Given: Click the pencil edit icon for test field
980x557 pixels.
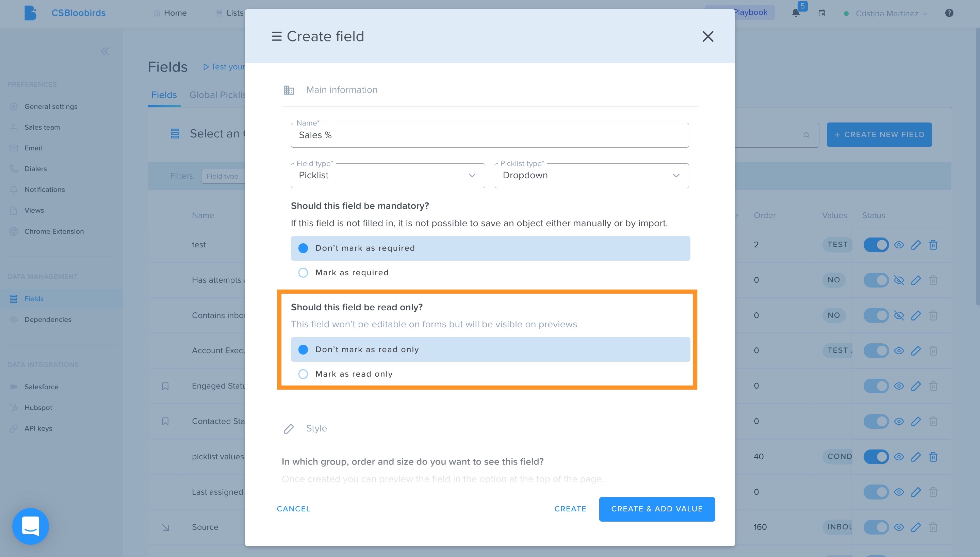Looking at the screenshot, I should tap(916, 245).
